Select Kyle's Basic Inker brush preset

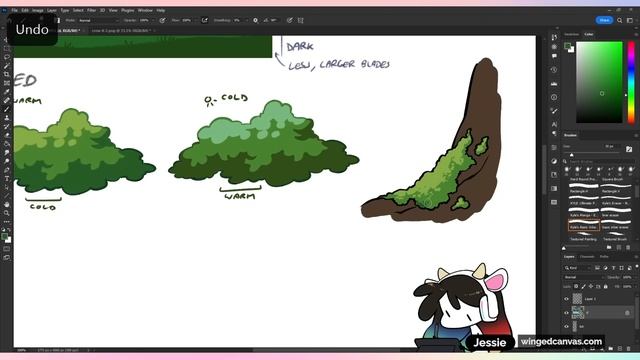click(584, 225)
